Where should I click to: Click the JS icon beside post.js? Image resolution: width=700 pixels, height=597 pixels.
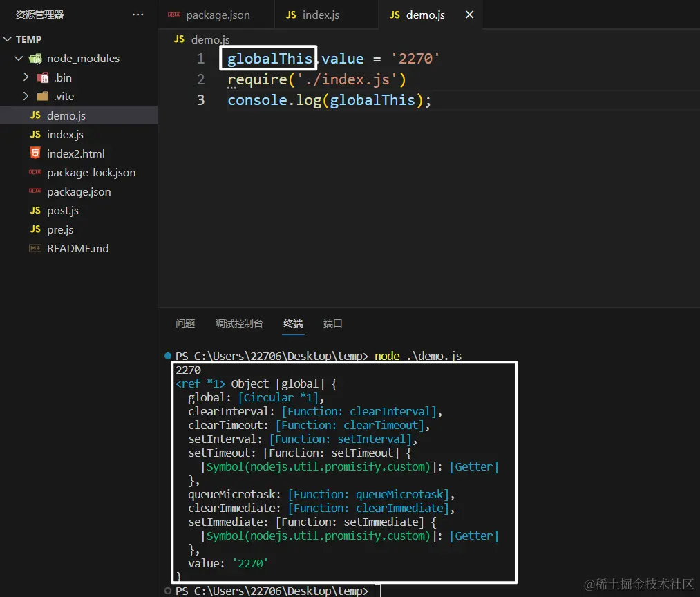pyautogui.click(x=35, y=210)
